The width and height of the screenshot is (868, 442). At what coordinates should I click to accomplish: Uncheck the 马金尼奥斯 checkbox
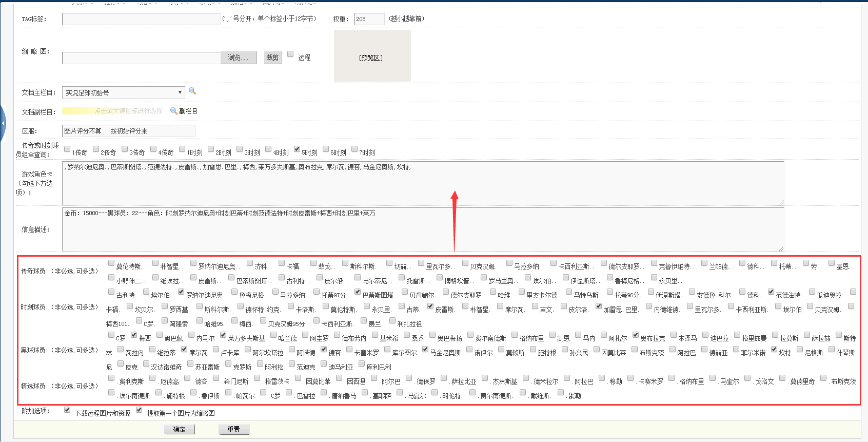pyautogui.click(x=425, y=349)
